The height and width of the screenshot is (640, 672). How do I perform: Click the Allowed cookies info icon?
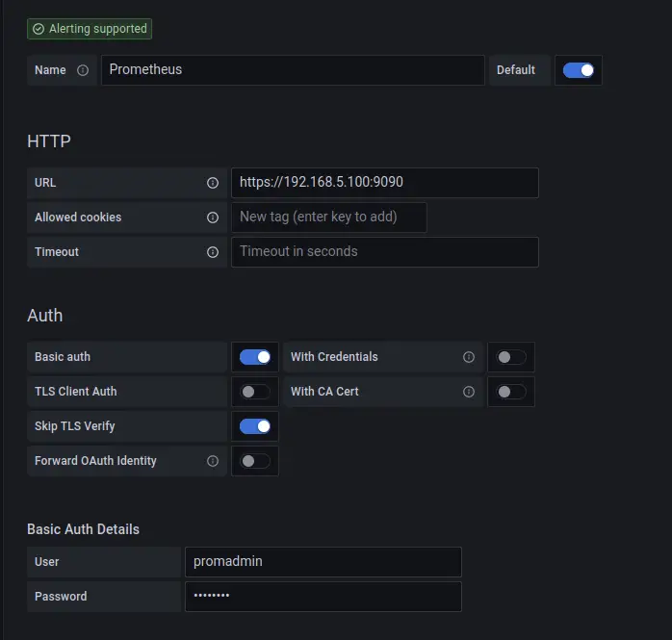(213, 218)
